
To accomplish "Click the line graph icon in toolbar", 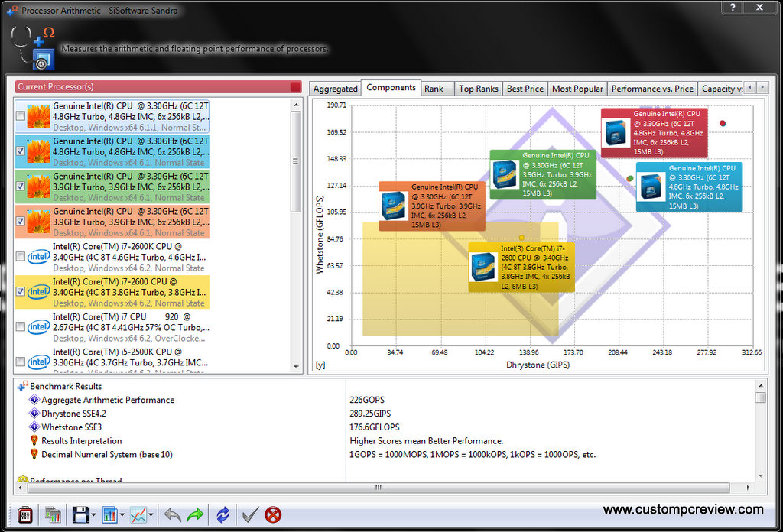I will point(138,514).
